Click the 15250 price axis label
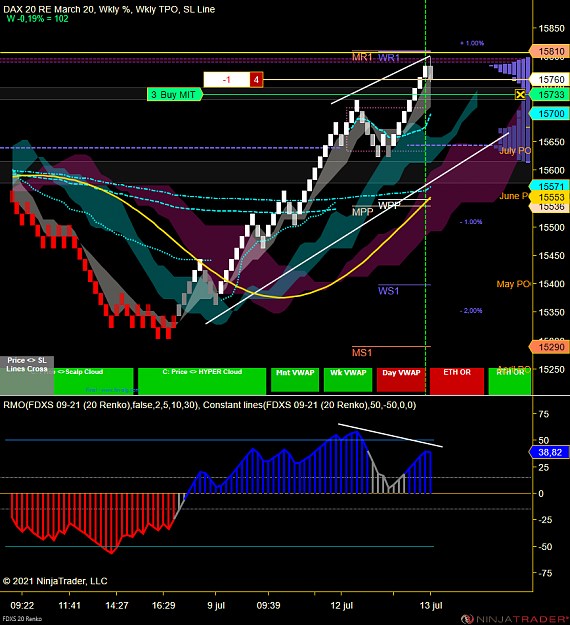 [x=552, y=369]
